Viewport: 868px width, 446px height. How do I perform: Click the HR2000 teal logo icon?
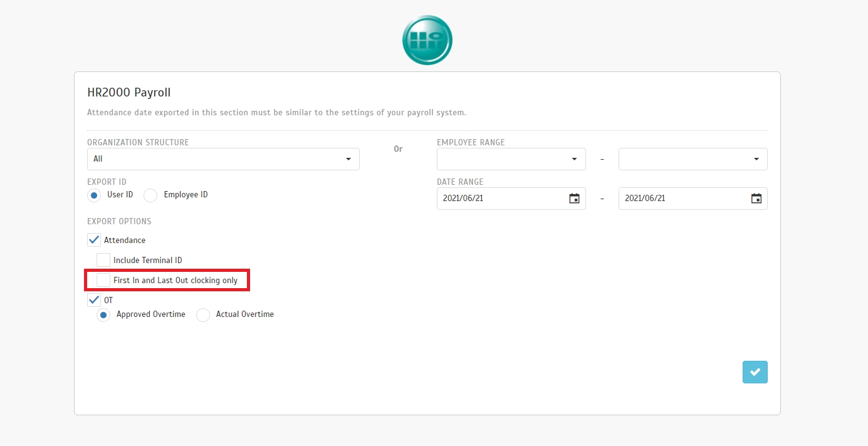click(x=427, y=41)
